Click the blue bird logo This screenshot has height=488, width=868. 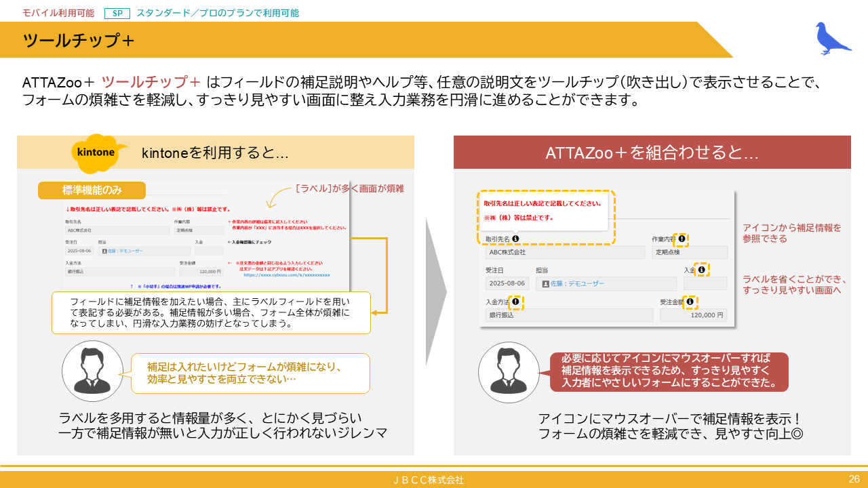pos(833,39)
